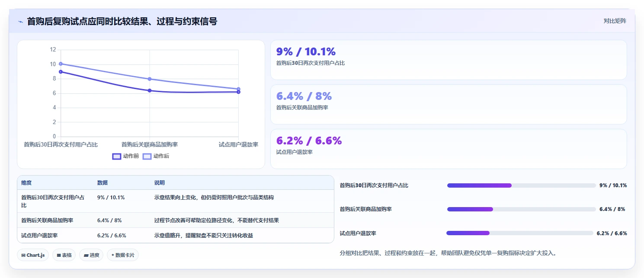Click progress label 首购后关联商品加购率
644x278 pixels.
pos(366,209)
